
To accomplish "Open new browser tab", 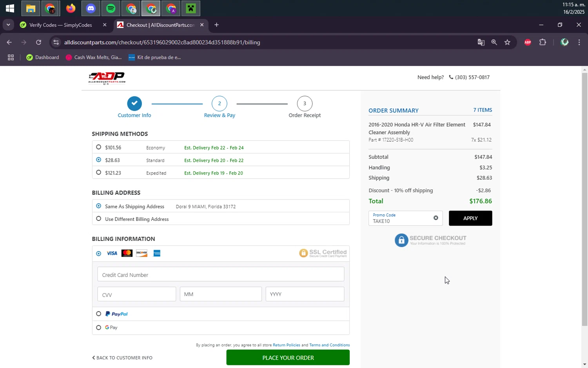I will point(216,25).
